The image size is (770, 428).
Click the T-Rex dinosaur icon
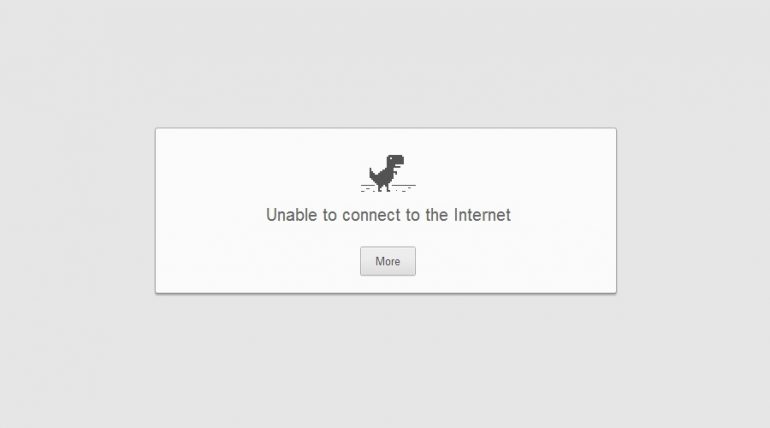[387, 173]
